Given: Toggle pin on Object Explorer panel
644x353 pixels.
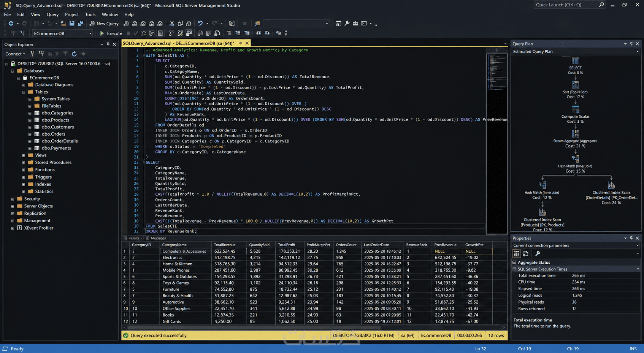Looking at the screenshot, I should pyautogui.click(x=108, y=44).
